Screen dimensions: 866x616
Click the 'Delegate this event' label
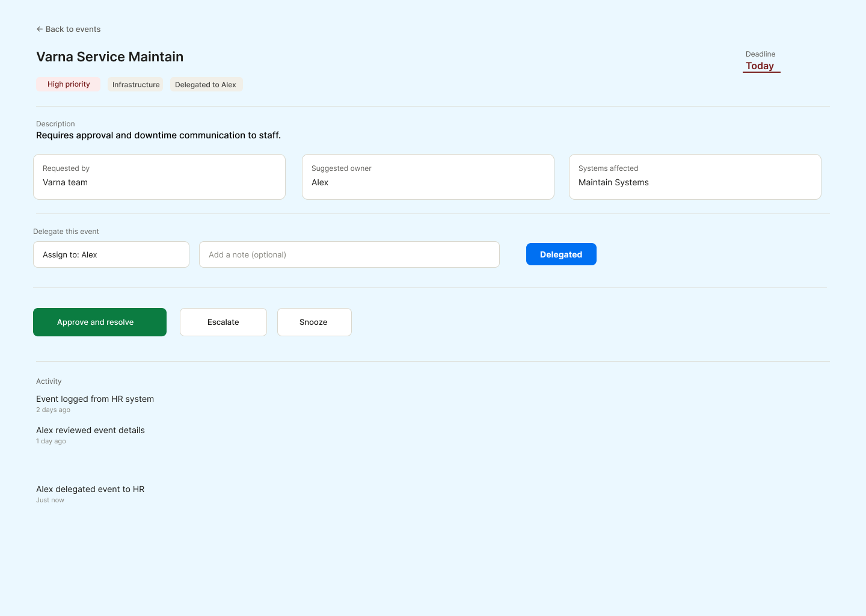point(66,232)
